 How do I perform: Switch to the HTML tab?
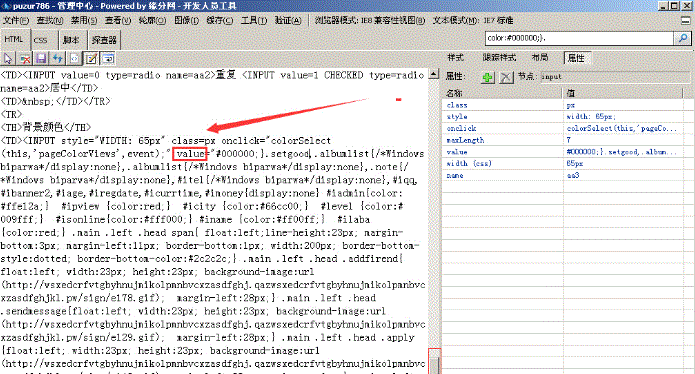14,39
